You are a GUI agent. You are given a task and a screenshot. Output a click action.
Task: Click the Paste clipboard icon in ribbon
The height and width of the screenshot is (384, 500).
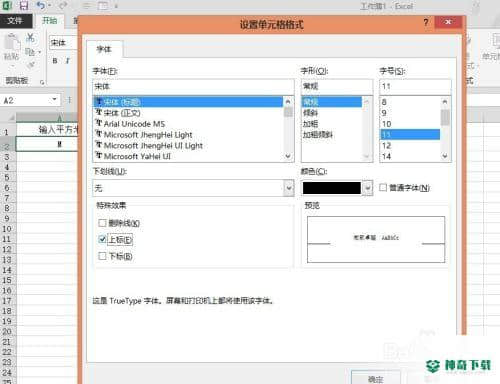[x=12, y=42]
